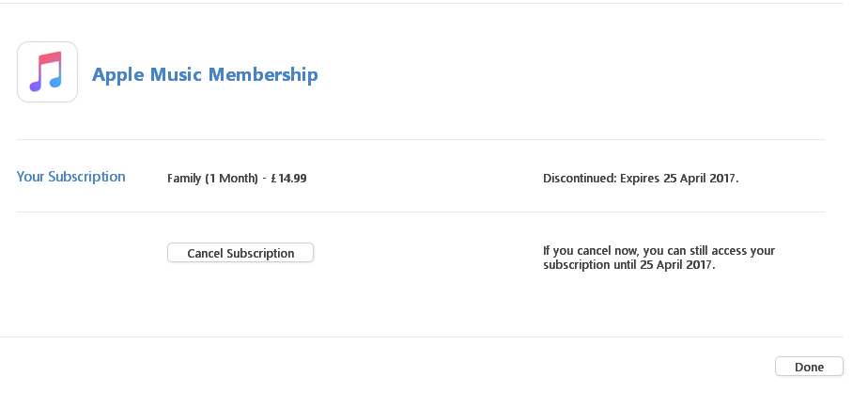Click the word Apple in the title
The width and height of the screenshot is (868, 408).
[x=118, y=75]
